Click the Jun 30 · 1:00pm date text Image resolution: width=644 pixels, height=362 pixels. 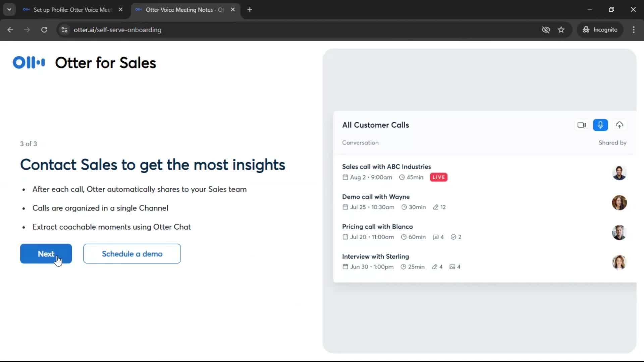372,267
